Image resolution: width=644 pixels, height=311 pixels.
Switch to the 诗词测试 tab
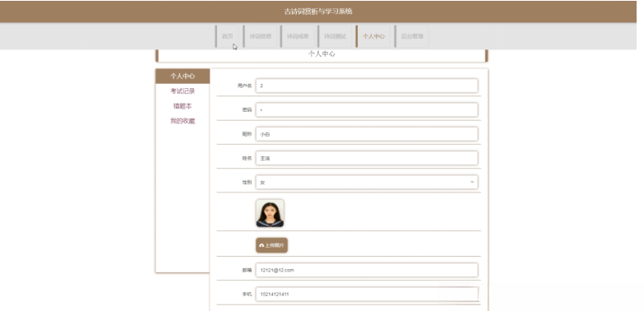pos(335,36)
